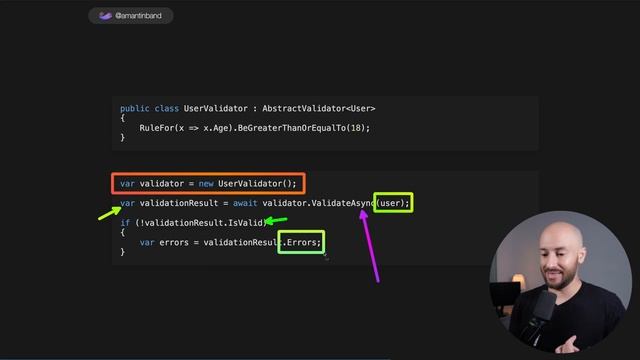
Task: Click 'var errors' in the last statement
Action: [x=164, y=242]
